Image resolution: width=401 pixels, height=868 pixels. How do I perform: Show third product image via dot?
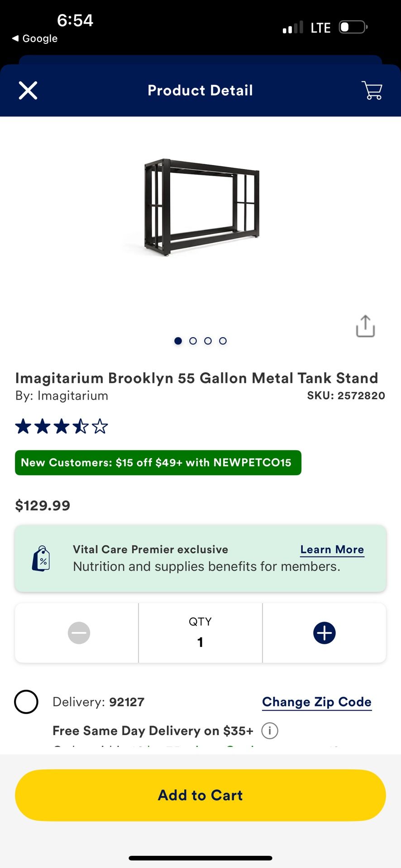[x=208, y=341]
